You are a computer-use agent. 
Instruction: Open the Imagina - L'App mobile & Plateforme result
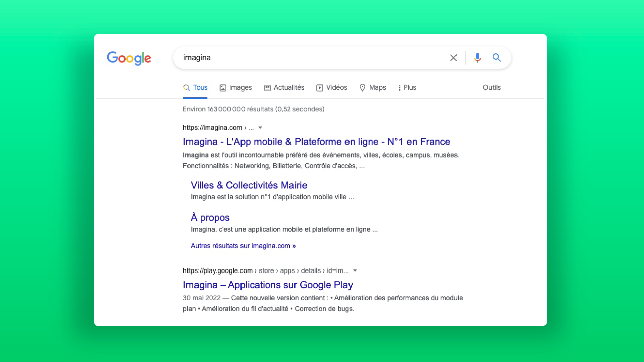coord(316,142)
